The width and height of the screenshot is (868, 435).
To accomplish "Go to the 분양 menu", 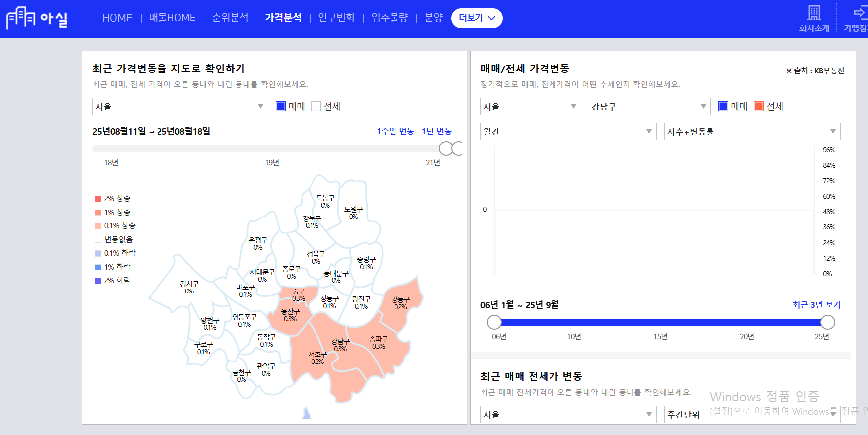I will tap(433, 18).
